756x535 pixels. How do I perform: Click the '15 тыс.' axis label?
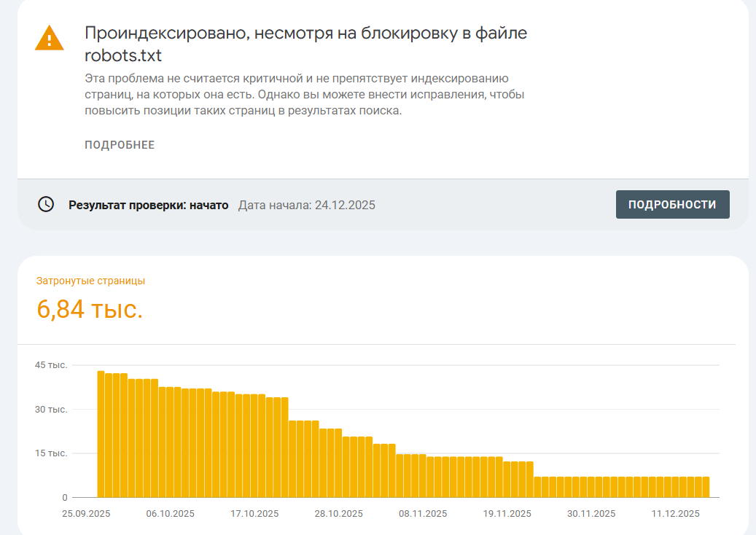(x=51, y=453)
